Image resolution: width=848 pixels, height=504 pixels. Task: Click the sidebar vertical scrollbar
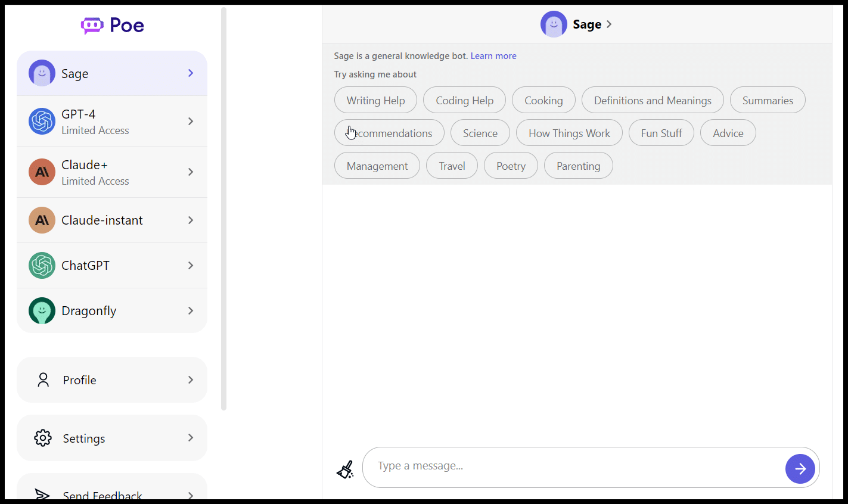tap(224, 209)
